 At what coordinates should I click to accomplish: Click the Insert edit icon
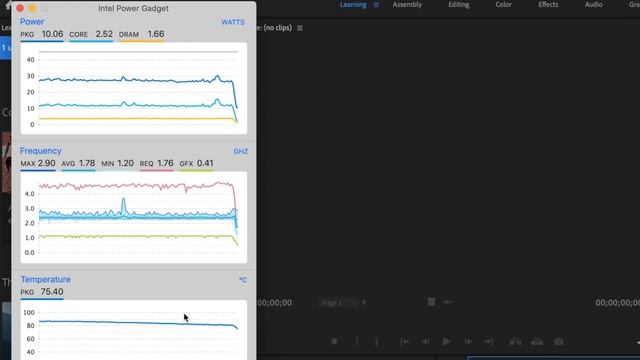click(515, 341)
